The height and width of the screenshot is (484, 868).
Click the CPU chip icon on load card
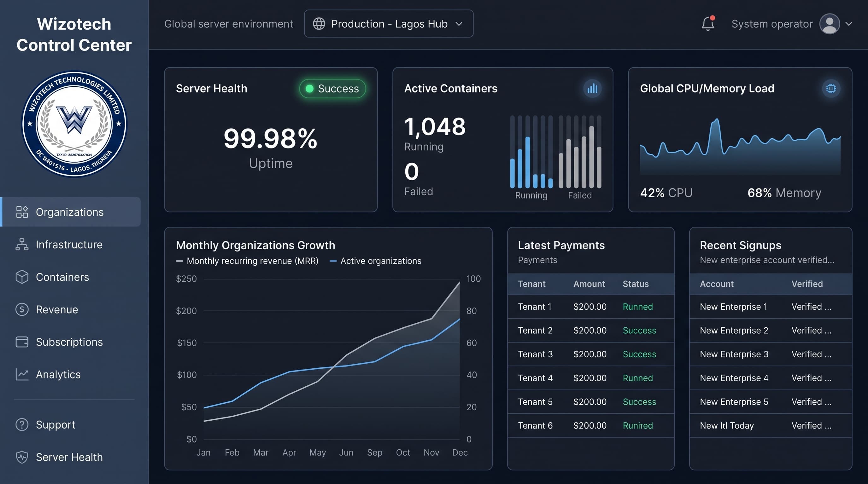830,89
